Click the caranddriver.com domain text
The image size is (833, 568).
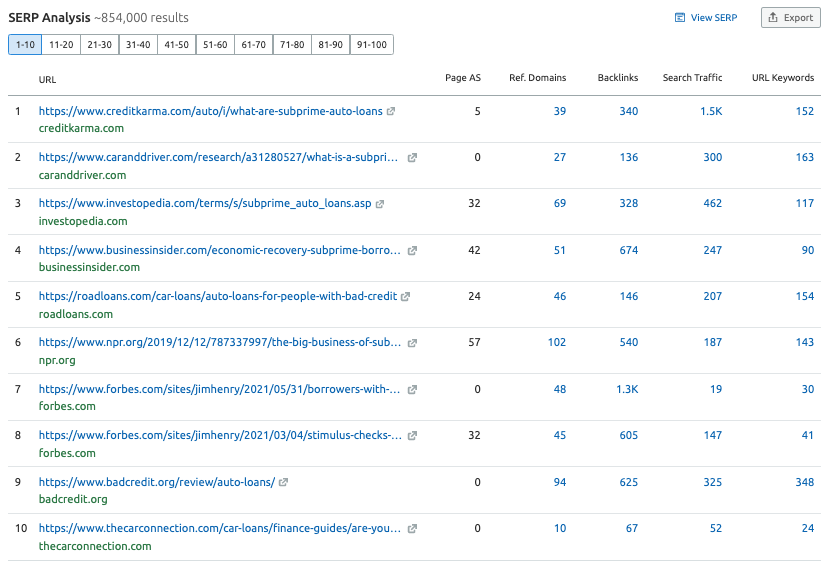[x=82, y=175]
